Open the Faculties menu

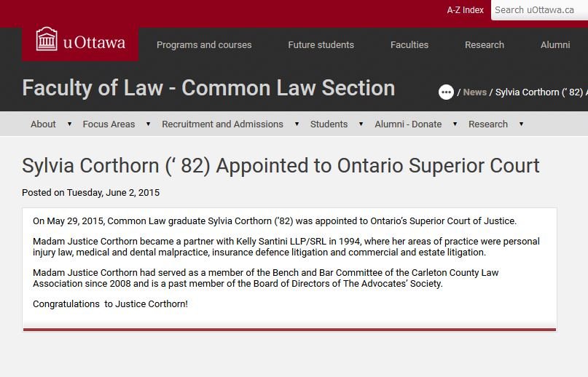coord(409,45)
